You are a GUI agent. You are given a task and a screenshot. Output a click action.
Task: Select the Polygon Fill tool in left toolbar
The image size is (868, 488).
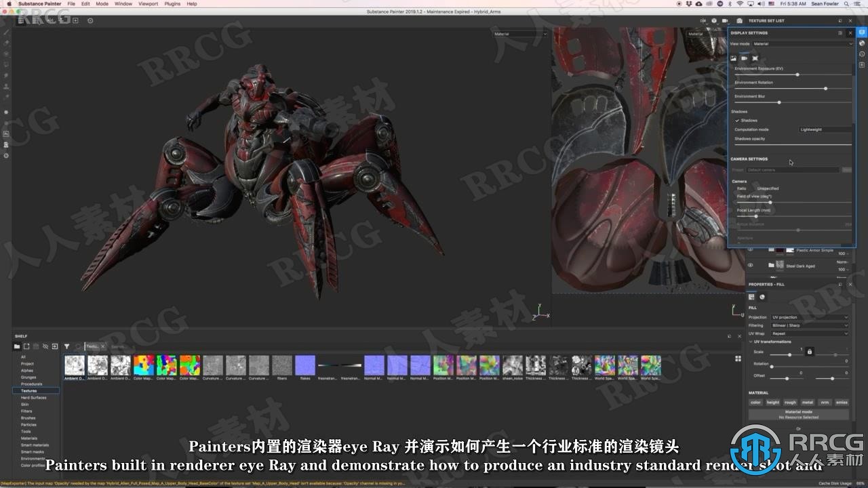[x=6, y=64]
